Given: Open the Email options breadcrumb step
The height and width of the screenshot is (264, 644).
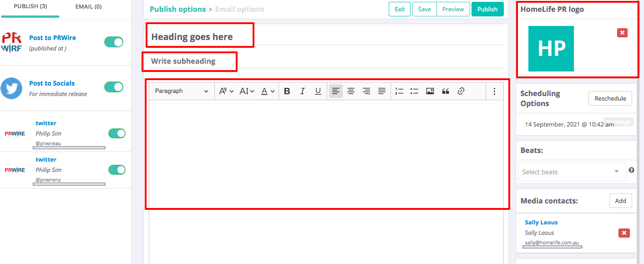Looking at the screenshot, I should pos(239,9).
